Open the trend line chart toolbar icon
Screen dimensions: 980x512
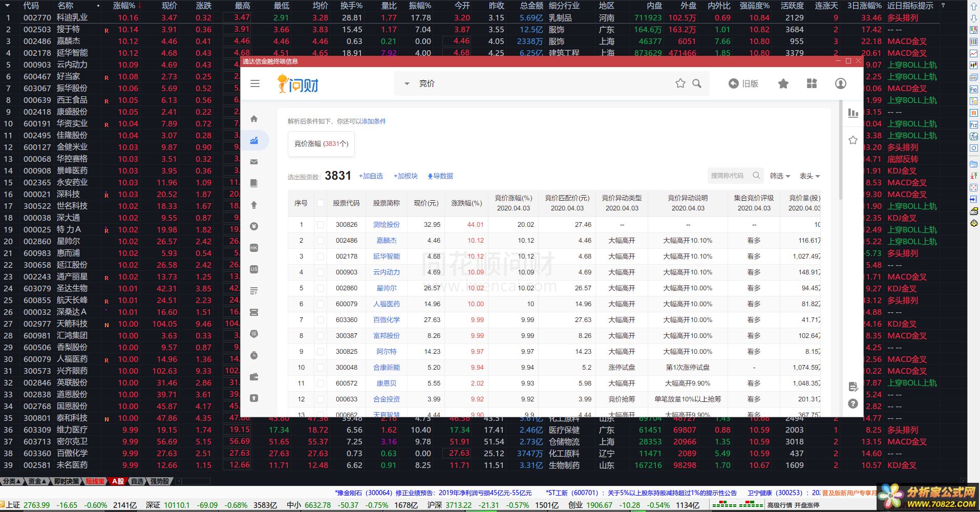tap(974, 53)
